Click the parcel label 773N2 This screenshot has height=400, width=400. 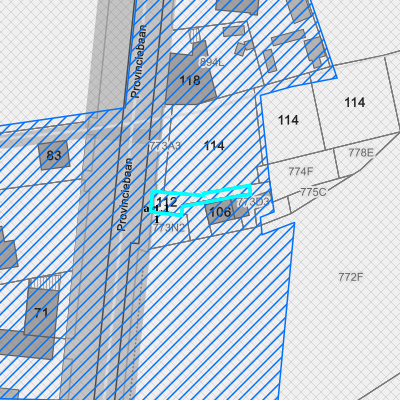pos(169,228)
